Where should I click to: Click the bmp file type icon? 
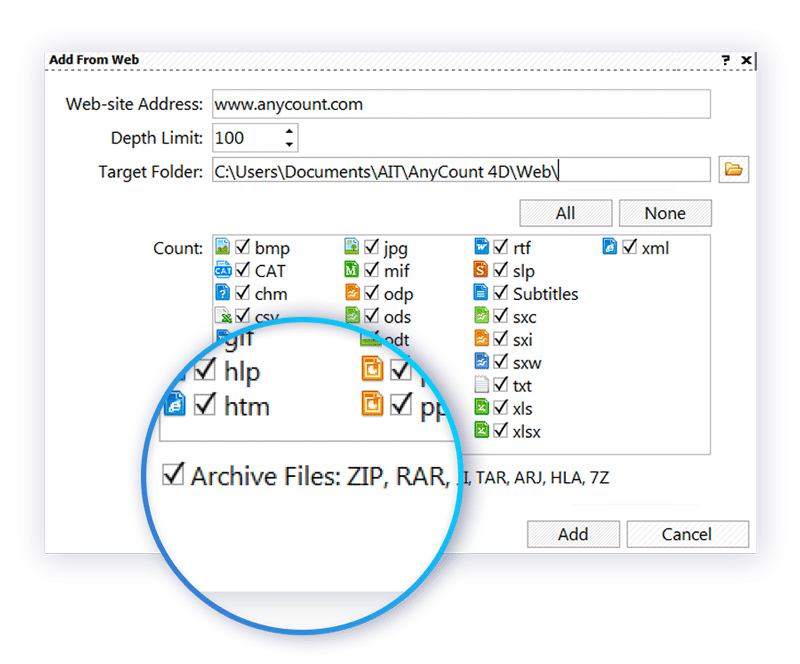(x=222, y=247)
